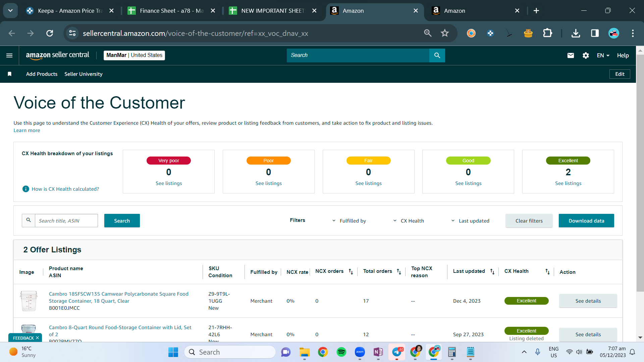
Task: Expand the CX Health filter dropdown
Action: click(x=409, y=221)
